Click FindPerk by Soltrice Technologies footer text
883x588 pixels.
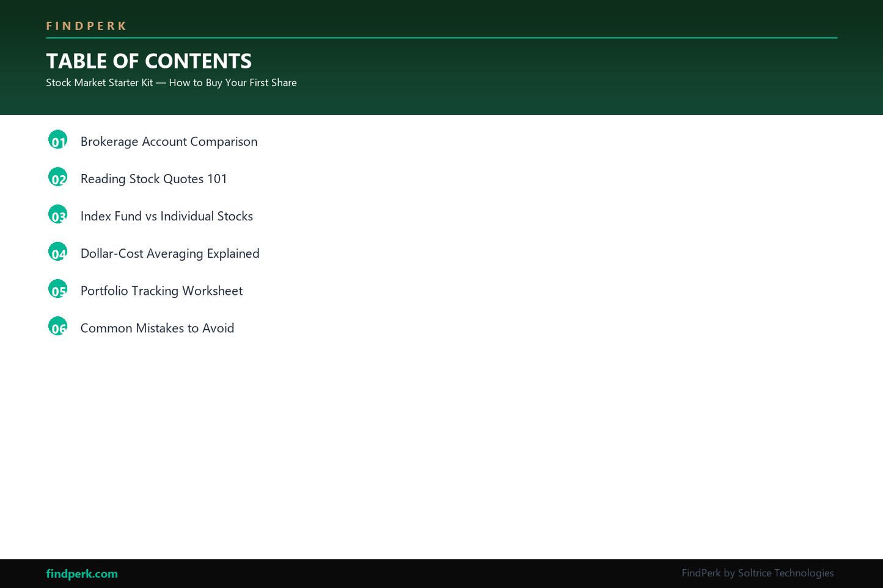tap(758, 573)
